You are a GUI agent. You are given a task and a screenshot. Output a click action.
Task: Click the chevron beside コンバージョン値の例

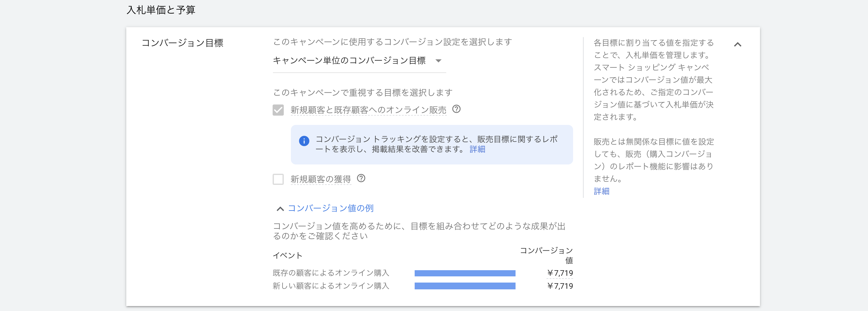(280, 209)
